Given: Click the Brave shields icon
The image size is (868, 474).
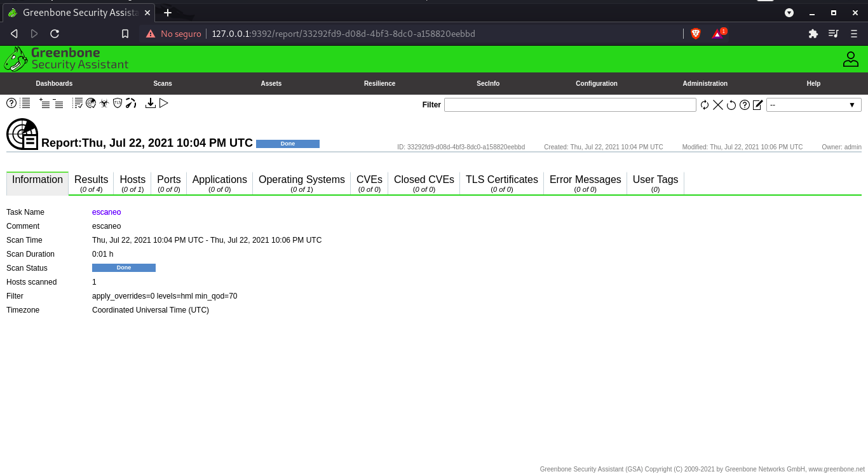Looking at the screenshot, I should click(696, 34).
